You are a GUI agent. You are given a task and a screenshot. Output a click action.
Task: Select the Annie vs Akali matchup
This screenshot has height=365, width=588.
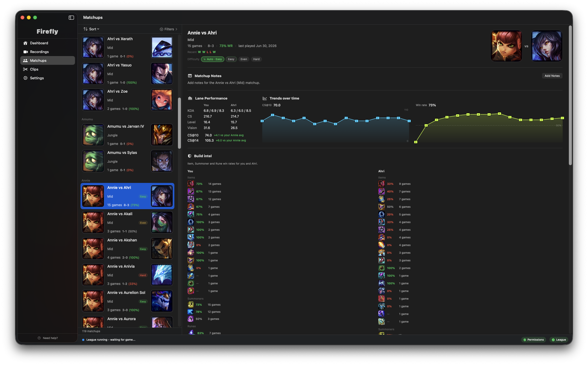127,223
